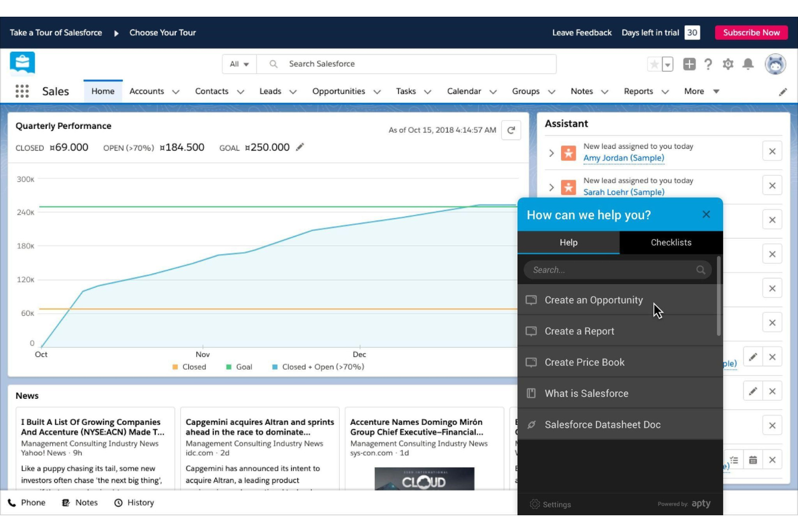Close the How can we help you panel
Viewport: 798px width, 532px height.
tap(706, 215)
